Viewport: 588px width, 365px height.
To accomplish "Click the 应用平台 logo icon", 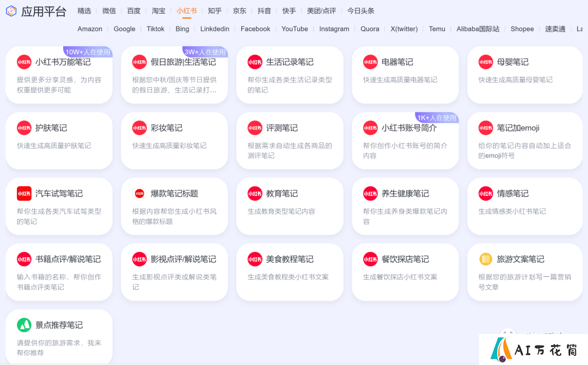I will 11,11.
